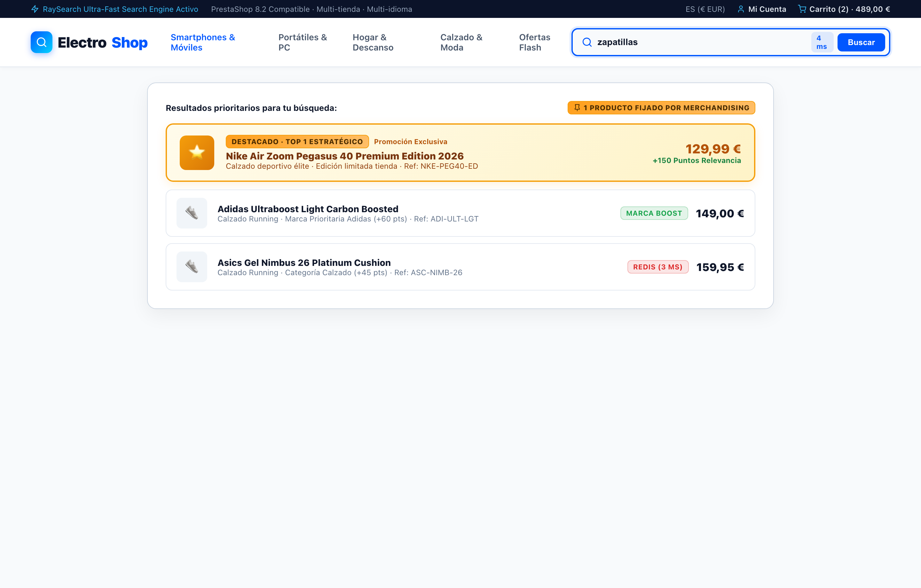Click +150 Puntos Relevancia text
The width and height of the screenshot is (921, 588).
[697, 160]
